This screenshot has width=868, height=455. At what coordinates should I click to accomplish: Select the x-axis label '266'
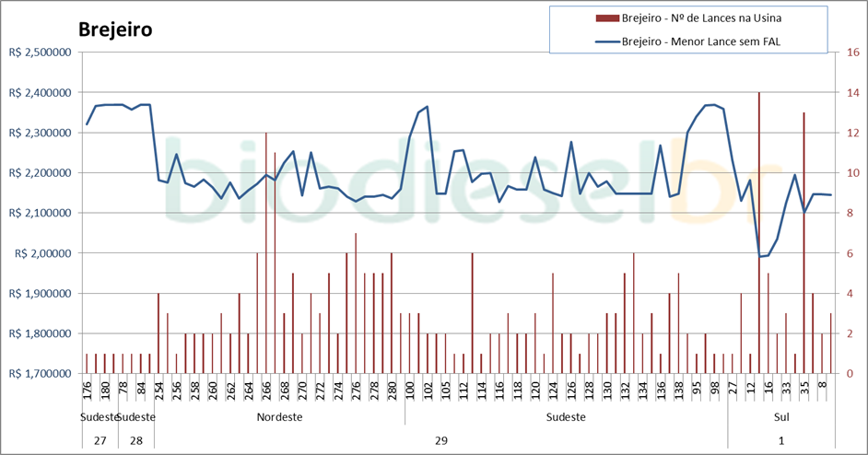tap(266, 391)
